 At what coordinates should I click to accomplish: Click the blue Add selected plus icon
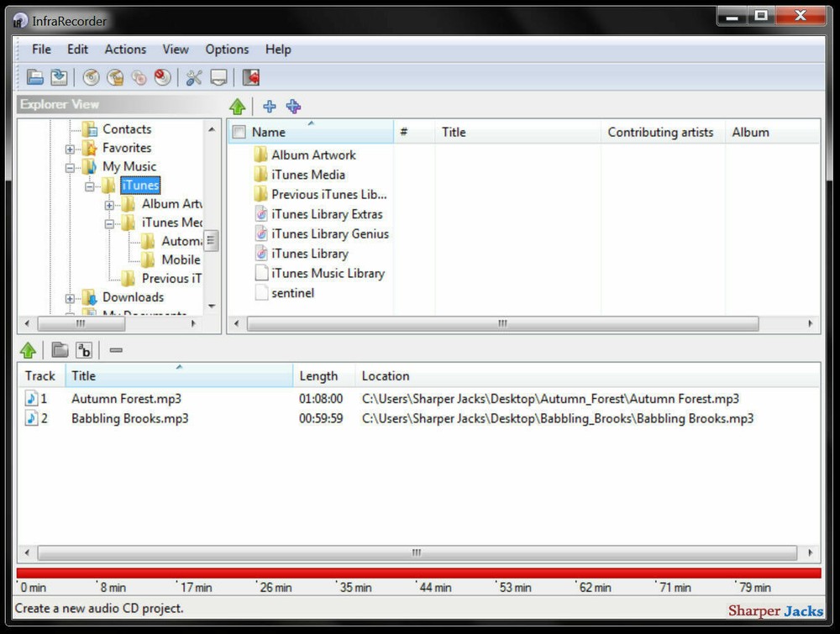[x=270, y=107]
